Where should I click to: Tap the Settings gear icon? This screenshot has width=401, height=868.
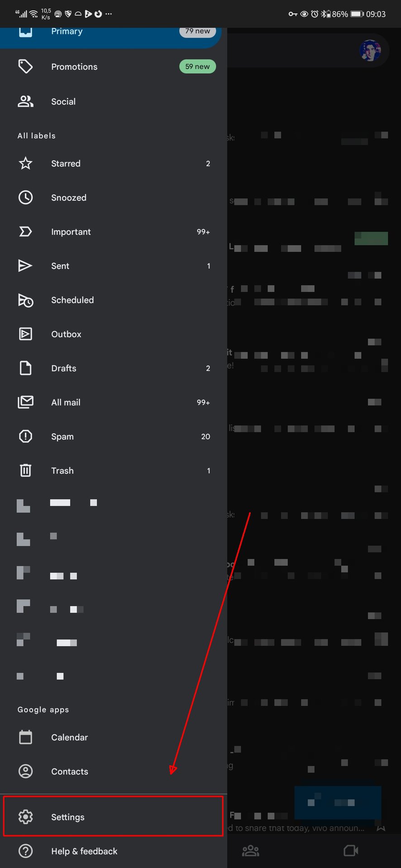(x=25, y=817)
